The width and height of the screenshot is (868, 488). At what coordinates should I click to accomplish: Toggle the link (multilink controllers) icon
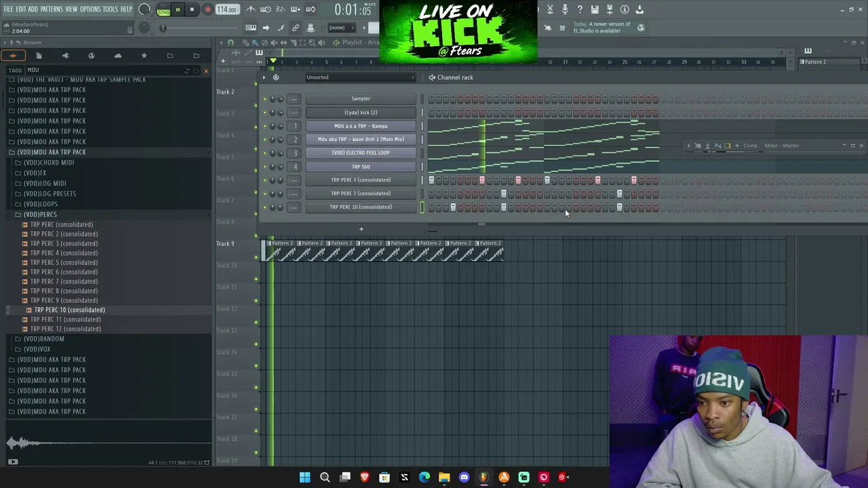coord(296,28)
